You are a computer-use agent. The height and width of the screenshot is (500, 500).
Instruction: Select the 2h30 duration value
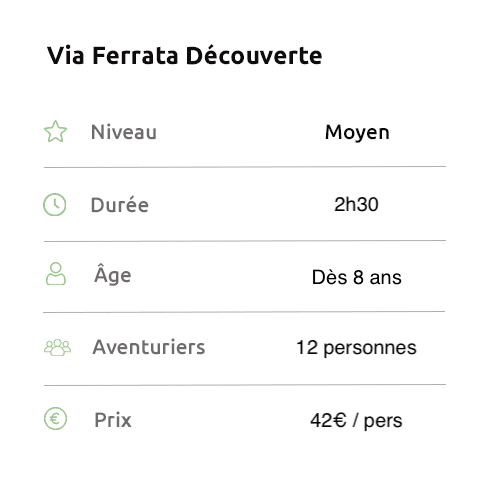pyautogui.click(x=356, y=204)
